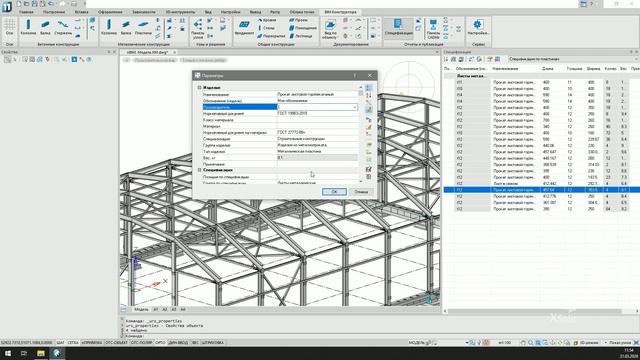Click Open file in quick access toolbar
Screen dimensions: 640x360
[27, 4]
